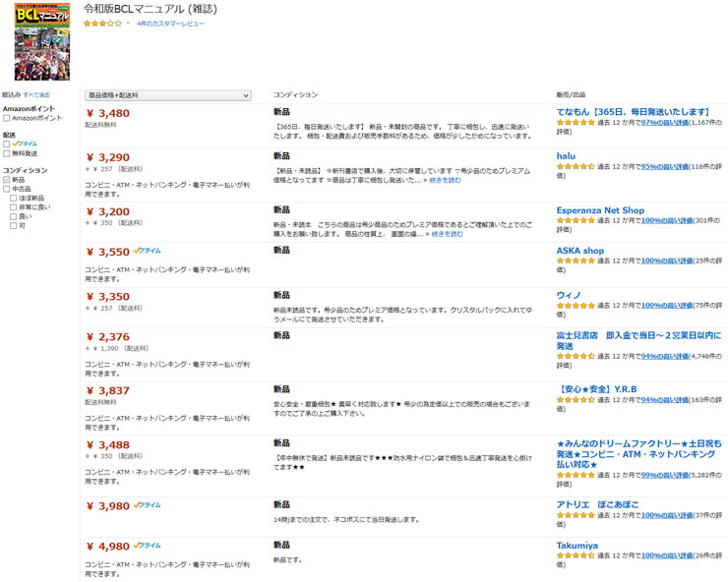Click 富士見書店 94%の高い評価 link
This screenshot has width=728, height=582.
click(x=665, y=357)
